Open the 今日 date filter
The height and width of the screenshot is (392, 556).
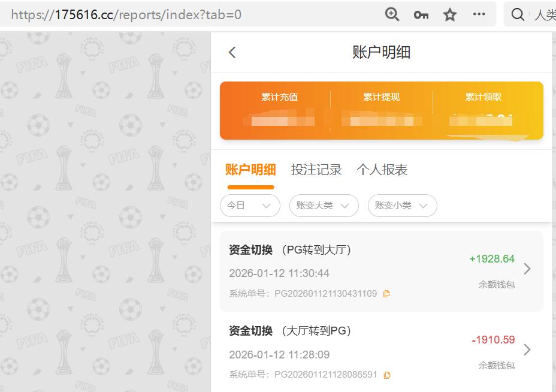coord(250,206)
